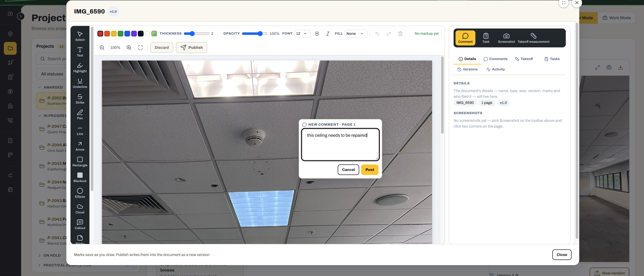Activate the Strike tool
The height and width of the screenshot is (276, 644).
[80, 99]
